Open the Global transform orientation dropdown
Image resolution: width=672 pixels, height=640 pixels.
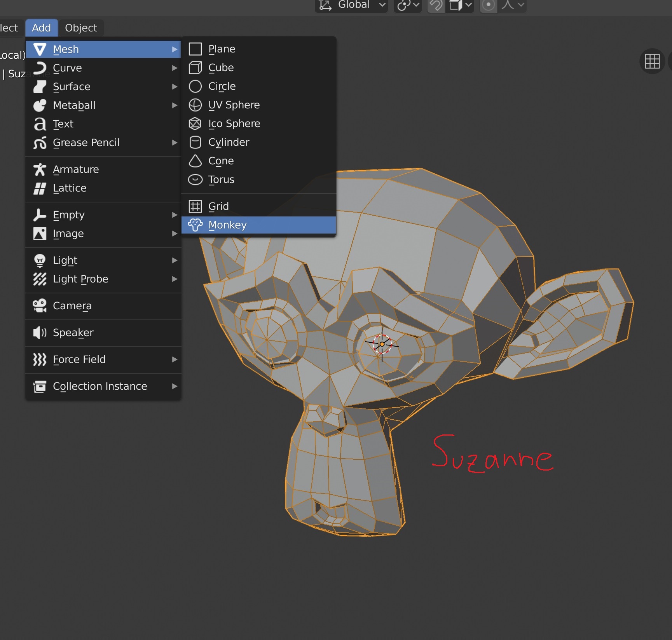pos(351,5)
